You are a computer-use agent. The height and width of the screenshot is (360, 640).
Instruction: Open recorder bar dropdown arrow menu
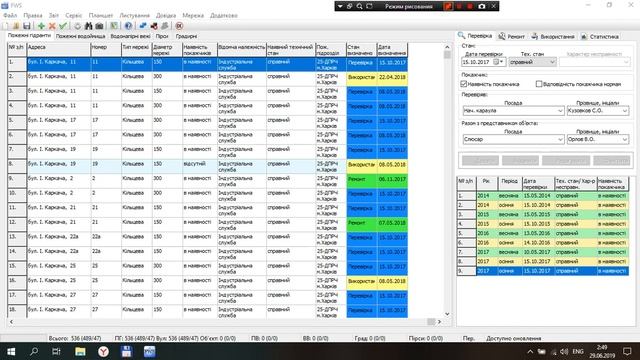click(x=340, y=6)
